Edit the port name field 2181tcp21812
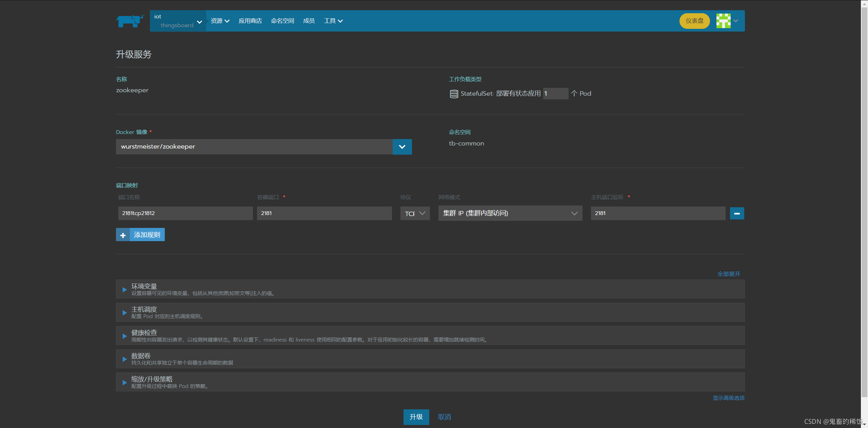The image size is (868, 428). pos(185,213)
